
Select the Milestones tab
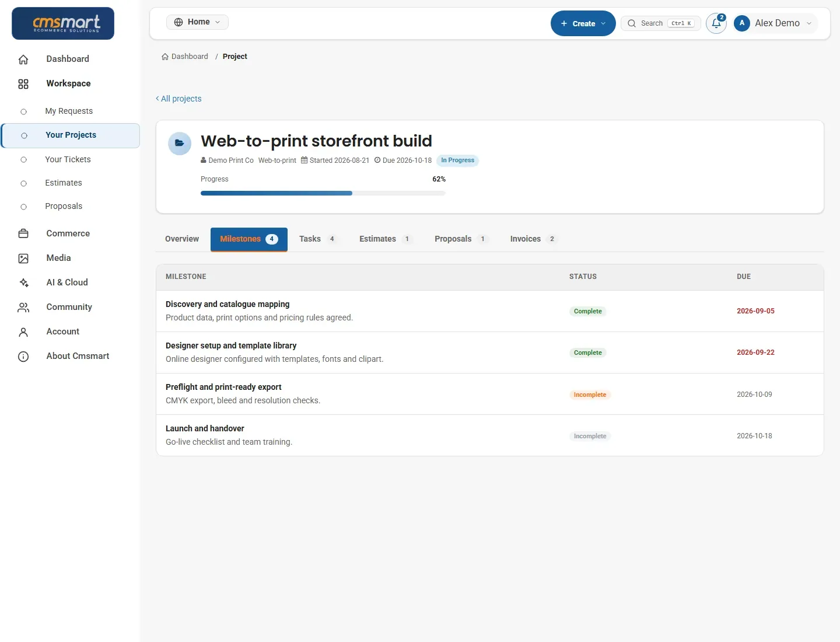click(x=249, y=239)
